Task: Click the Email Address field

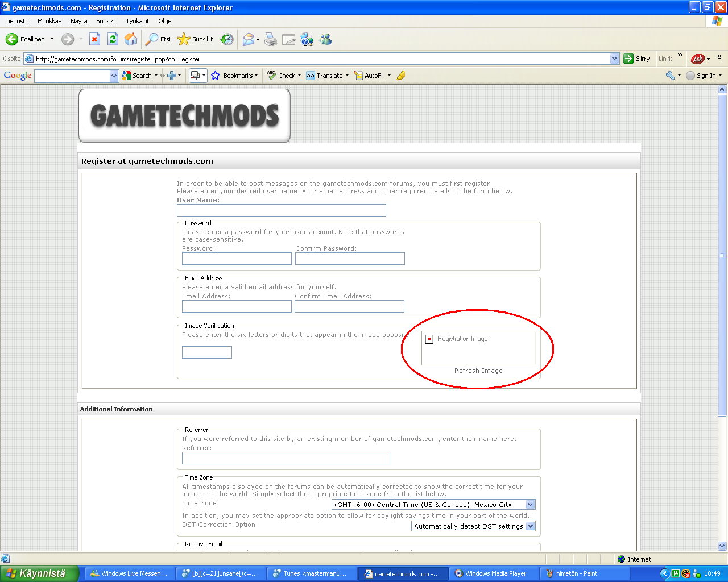Action: pos(237,306)
